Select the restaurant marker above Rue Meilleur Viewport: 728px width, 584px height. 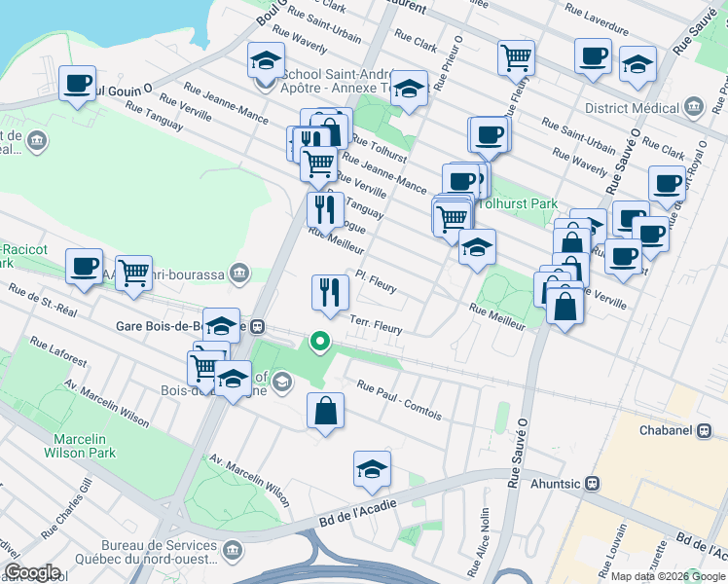tap(325, 211)
